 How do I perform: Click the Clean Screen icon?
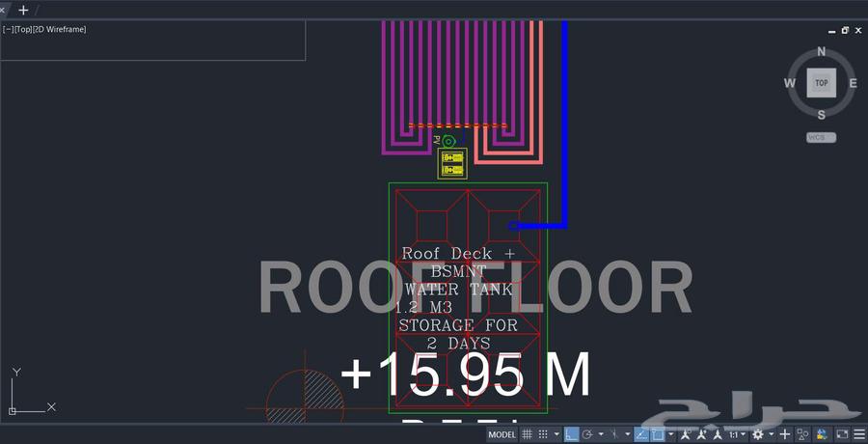pyautogui.click(x=841, y=435)
